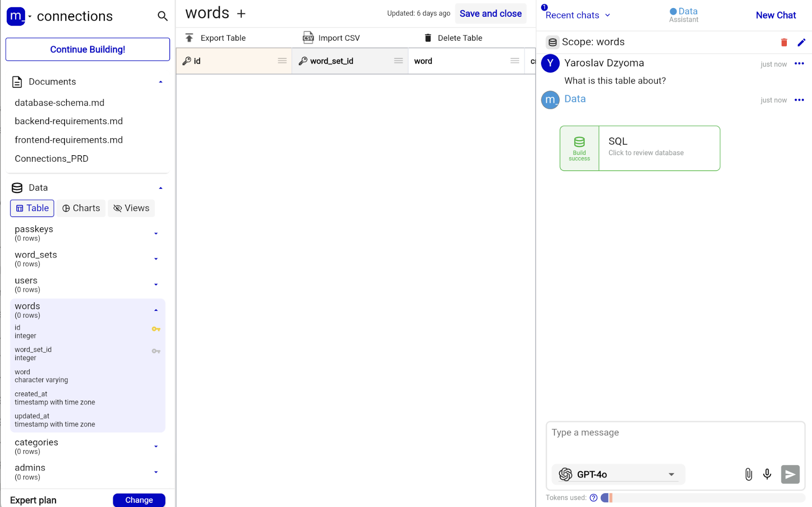The height and width of the screenshot is (507, 812).
Task: Collapse the Documents section
Action: pos(161,82)
